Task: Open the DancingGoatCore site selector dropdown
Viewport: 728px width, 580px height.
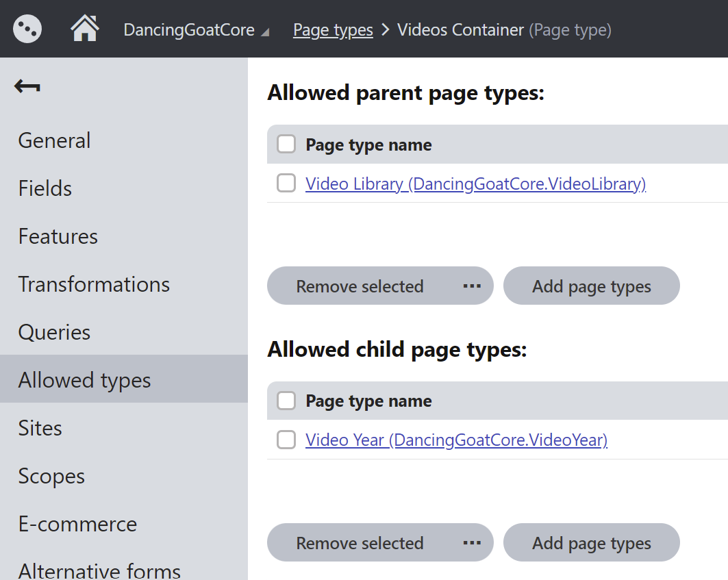Action: tap(196, 30)
